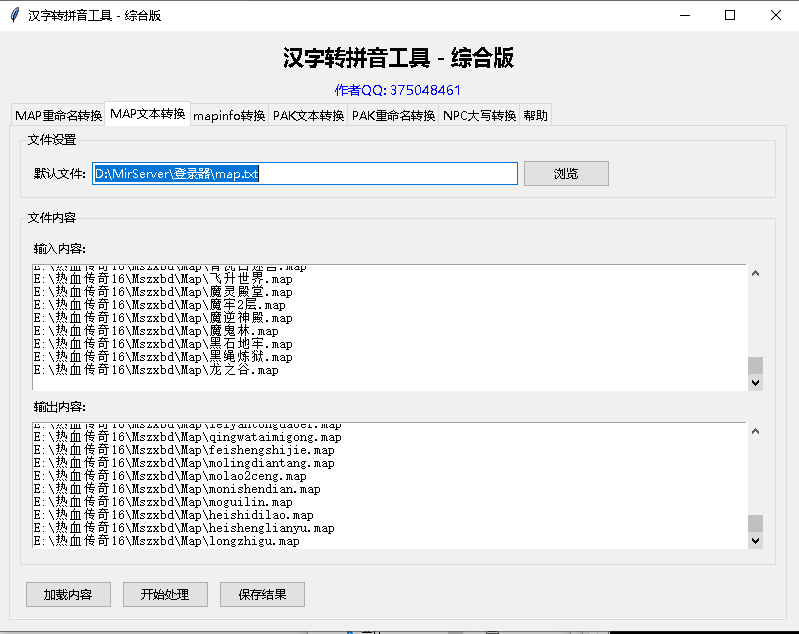Select the MAP文本转换 tab
The width and height of the screenshot is (799, 634).
coord(148,114)
